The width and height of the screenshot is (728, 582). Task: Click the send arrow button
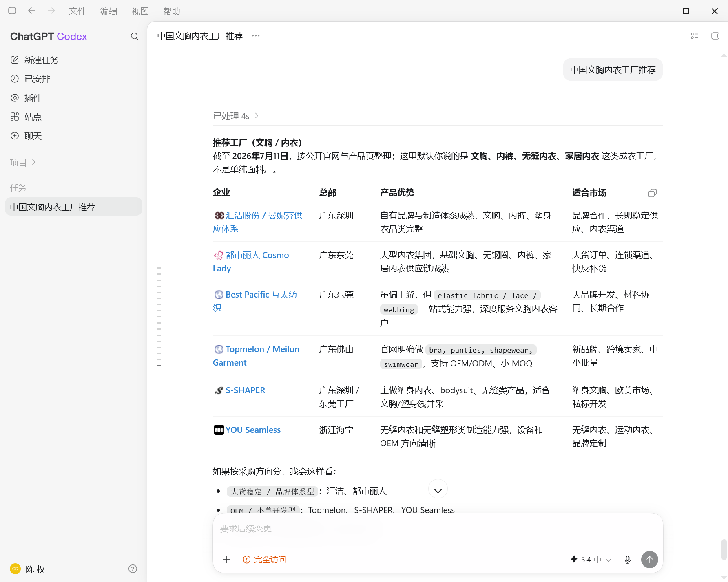650,560
